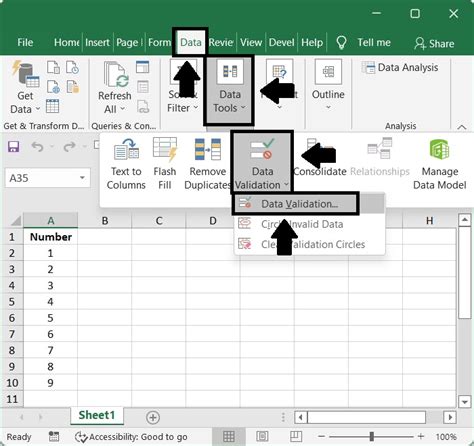Add a new sheet with plus button

(153, 417)
